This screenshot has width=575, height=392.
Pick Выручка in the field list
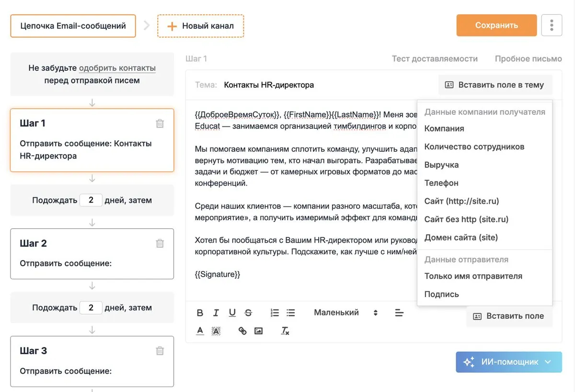(441, 165)
